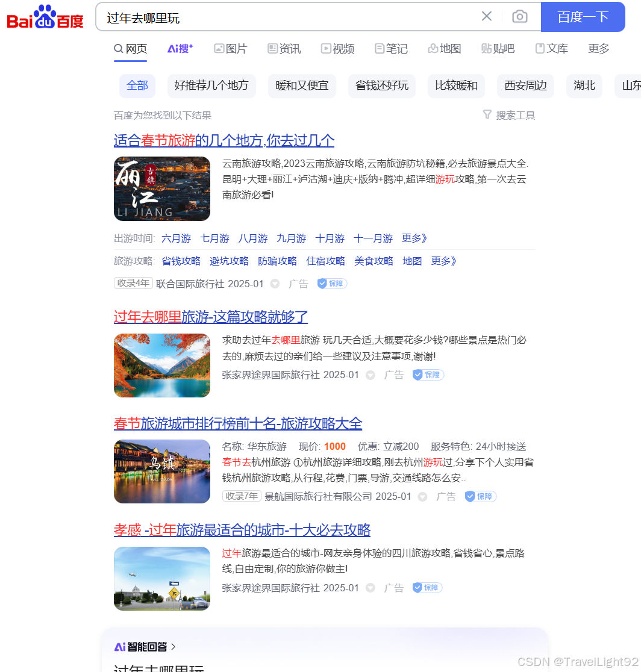Select the 网页 tab

[130, 49]
